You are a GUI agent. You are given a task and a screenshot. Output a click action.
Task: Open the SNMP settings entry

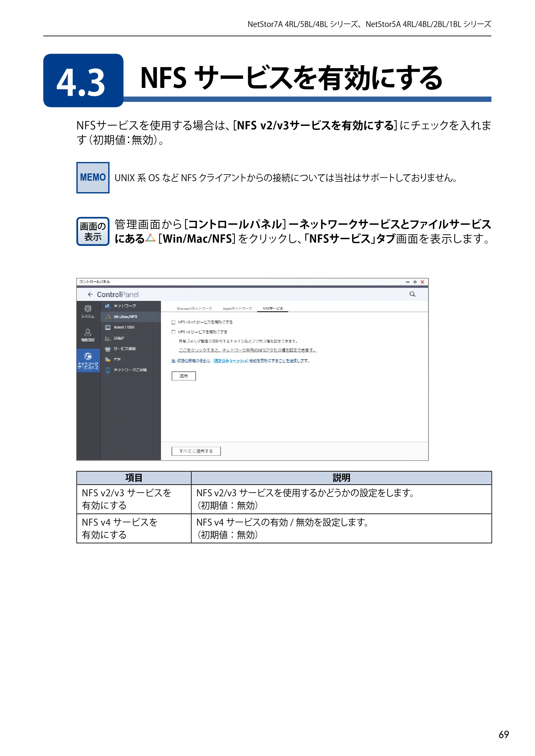point(130,338)
